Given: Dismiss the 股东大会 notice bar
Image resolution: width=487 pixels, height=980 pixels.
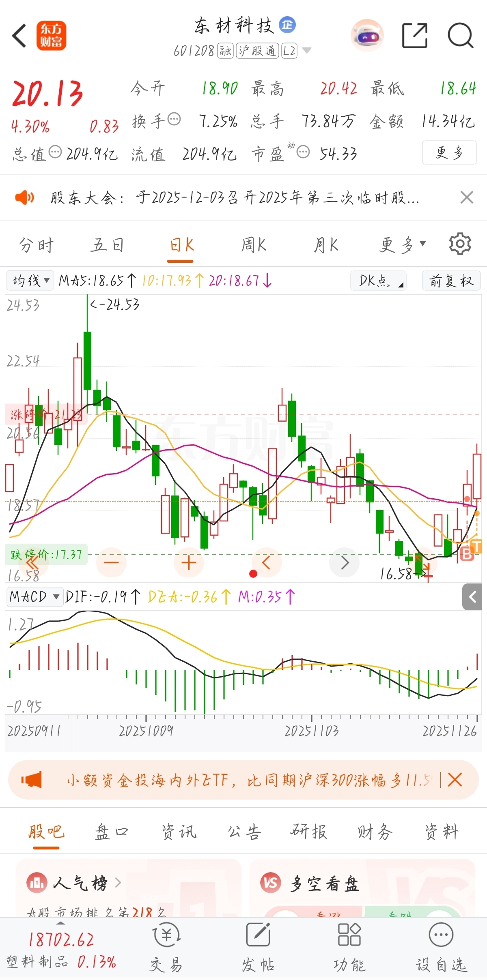Looking at the screenshot, I should 467,198.
